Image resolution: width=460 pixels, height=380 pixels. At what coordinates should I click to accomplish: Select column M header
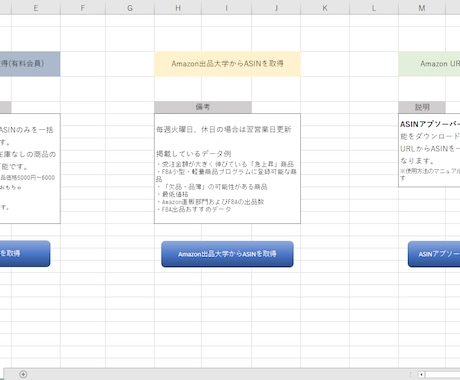[422, 8]
